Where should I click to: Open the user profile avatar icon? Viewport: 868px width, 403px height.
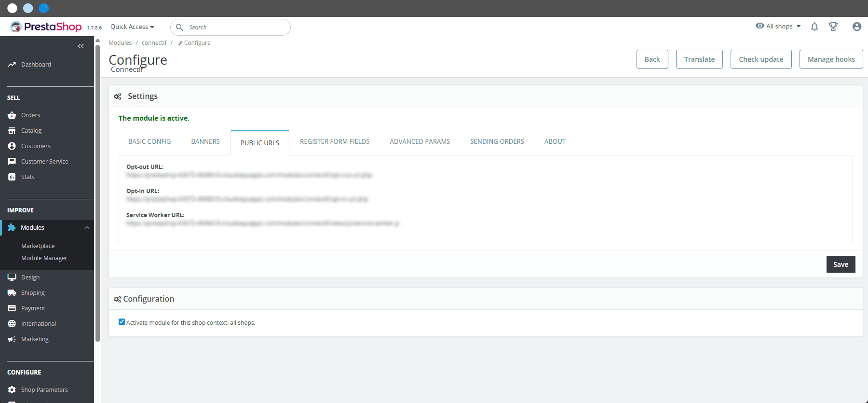[857, 27]
